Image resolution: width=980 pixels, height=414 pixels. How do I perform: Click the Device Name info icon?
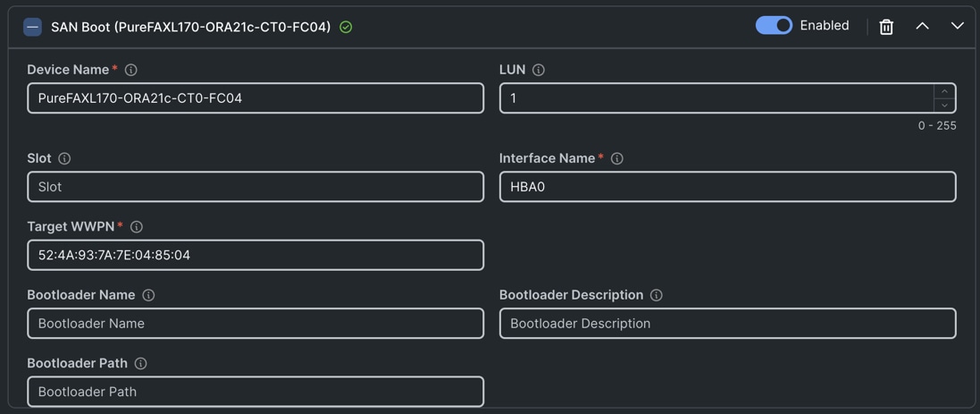coord(131,70)
